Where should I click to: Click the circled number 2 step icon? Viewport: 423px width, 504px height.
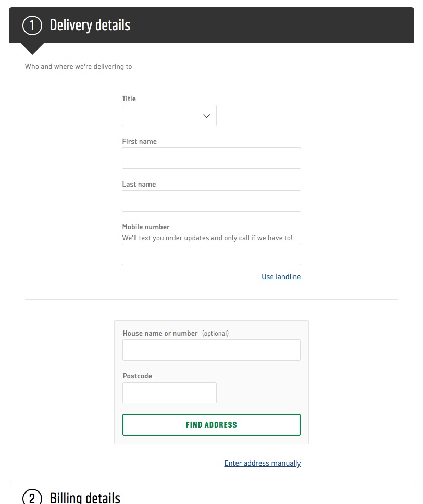click(x=32, y=497)
